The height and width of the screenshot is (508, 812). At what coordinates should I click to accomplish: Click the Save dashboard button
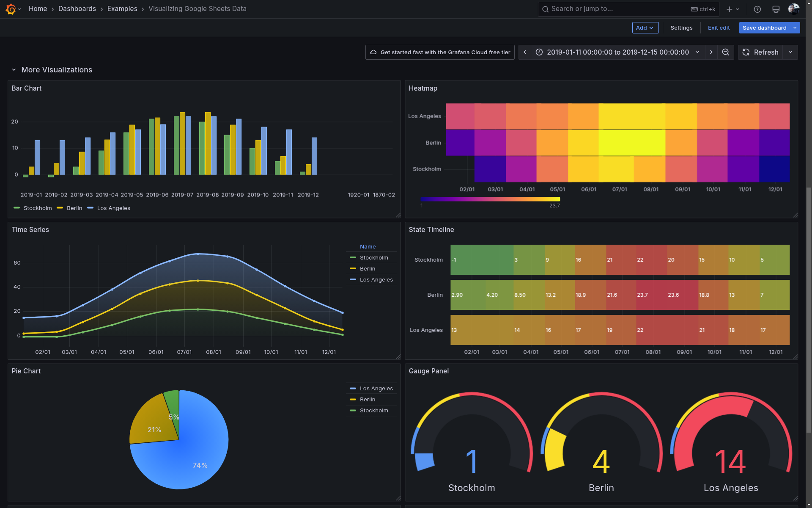point(764,28)
